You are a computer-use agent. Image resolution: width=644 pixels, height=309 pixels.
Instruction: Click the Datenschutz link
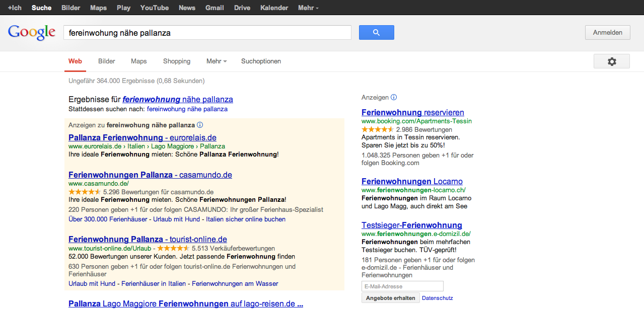tap(437, 298)
